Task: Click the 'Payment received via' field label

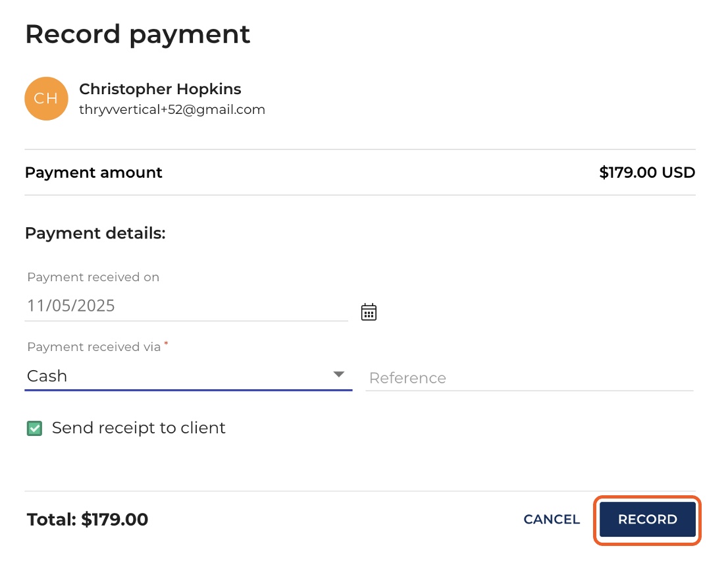Action: pyautogui.click(x=93, y=347)
